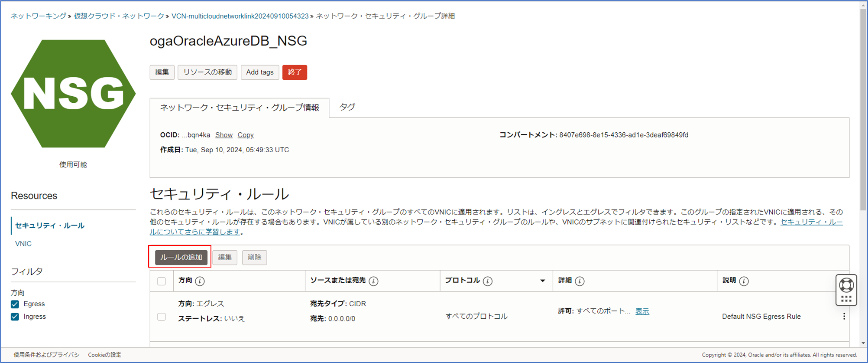Viewport: 868px width, 363px height.
Task: Click the 削除 button above rules table
Action: click(255, 257)
